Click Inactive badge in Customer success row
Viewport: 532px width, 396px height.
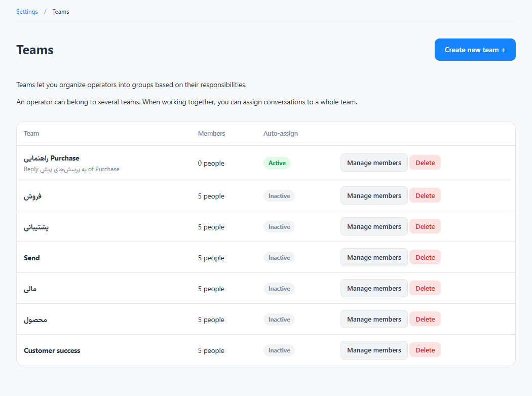[279, 350]
